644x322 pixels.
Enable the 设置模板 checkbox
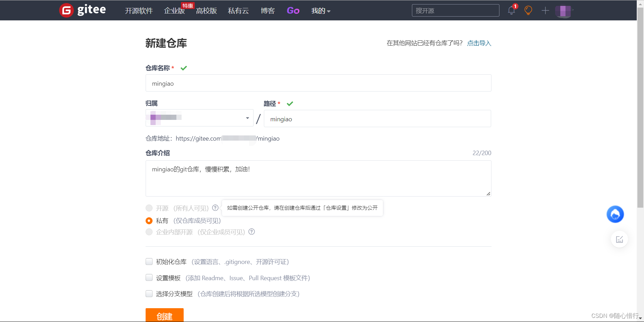tap(149, 277)
